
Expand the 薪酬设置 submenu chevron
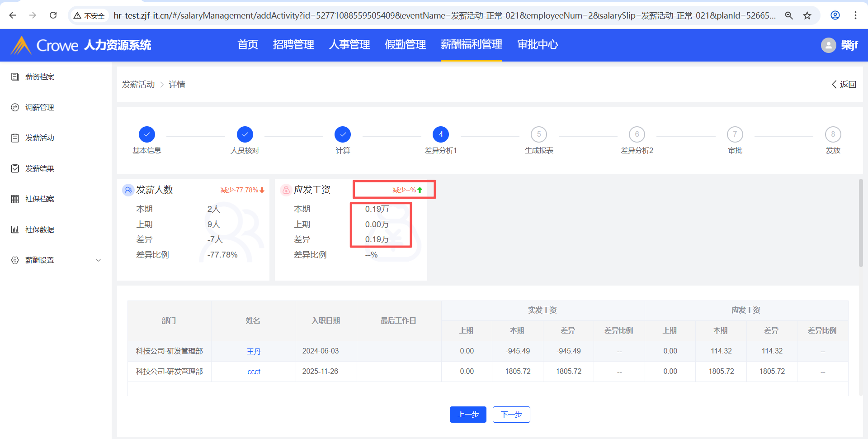click(99, 260)
